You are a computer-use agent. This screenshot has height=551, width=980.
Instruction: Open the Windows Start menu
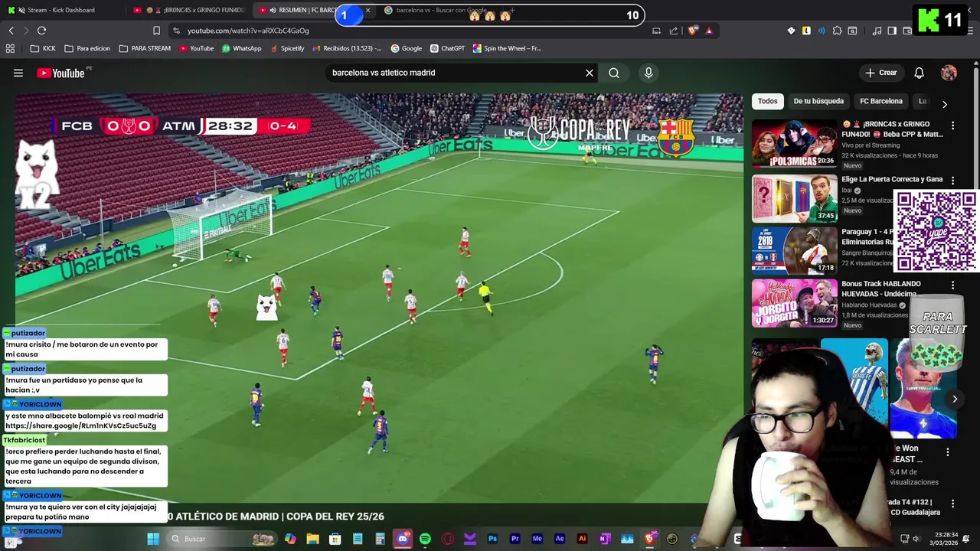pos(153,539)
